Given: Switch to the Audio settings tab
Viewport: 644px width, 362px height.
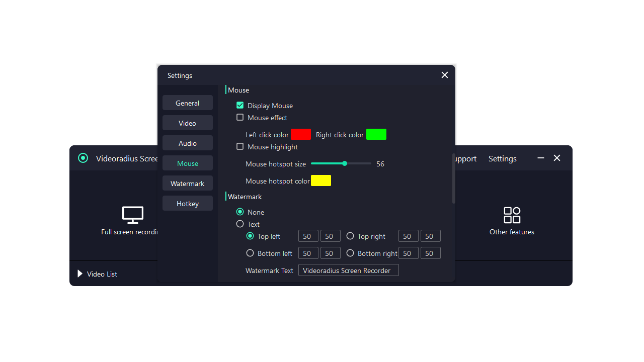Looking at the screenshot, I should (x=188, y=143).
